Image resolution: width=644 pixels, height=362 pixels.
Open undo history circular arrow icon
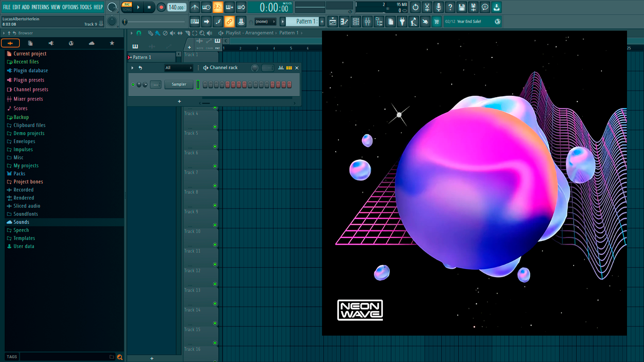pos(415,7)
